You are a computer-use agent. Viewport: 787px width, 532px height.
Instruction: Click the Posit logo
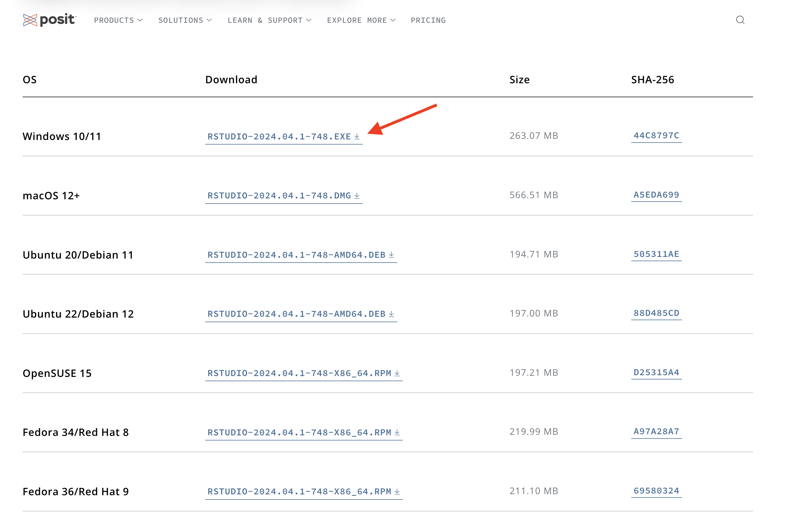tap(50, 20)
